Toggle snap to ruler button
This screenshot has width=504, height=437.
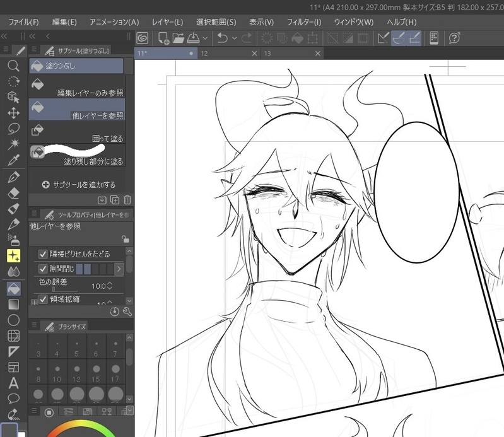(383, 38)
